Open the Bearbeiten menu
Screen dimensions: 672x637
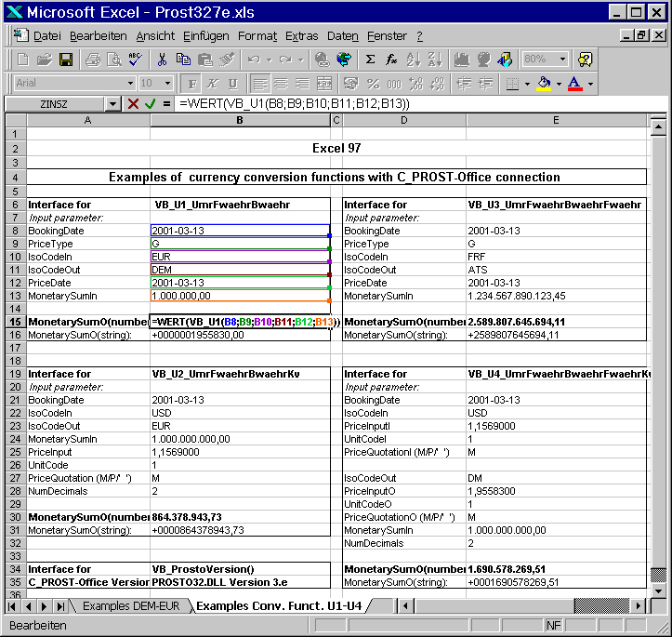99,36
